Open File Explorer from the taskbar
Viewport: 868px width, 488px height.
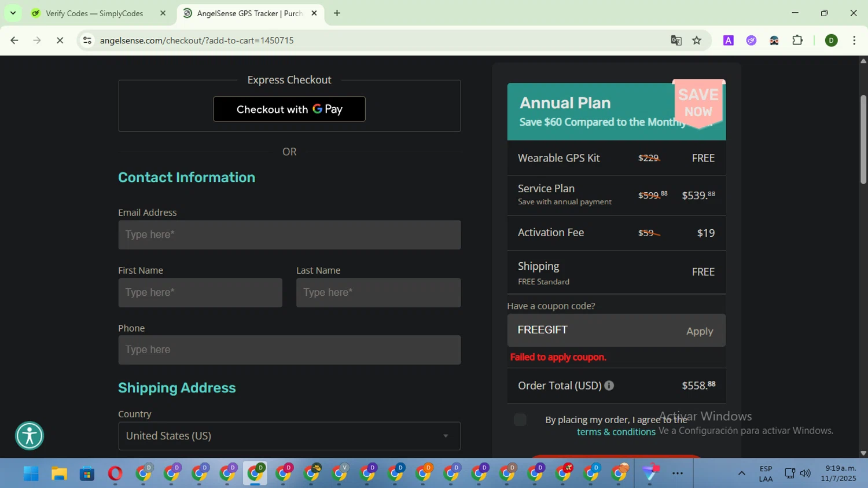tap(59, 474)
